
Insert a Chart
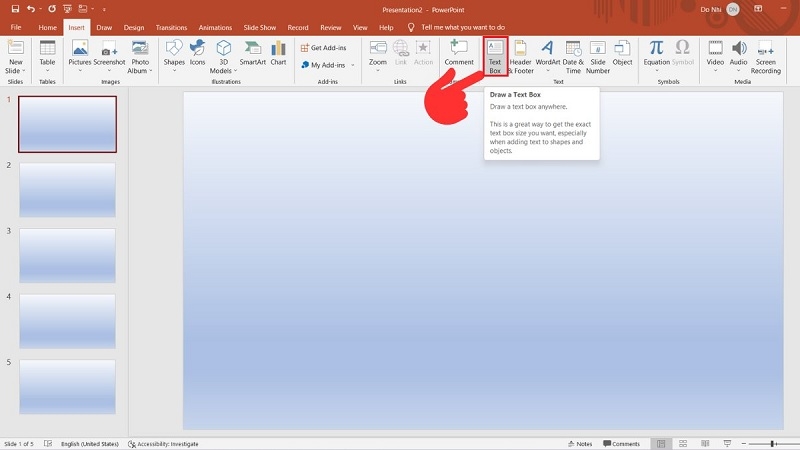click(x=278, y=53)
